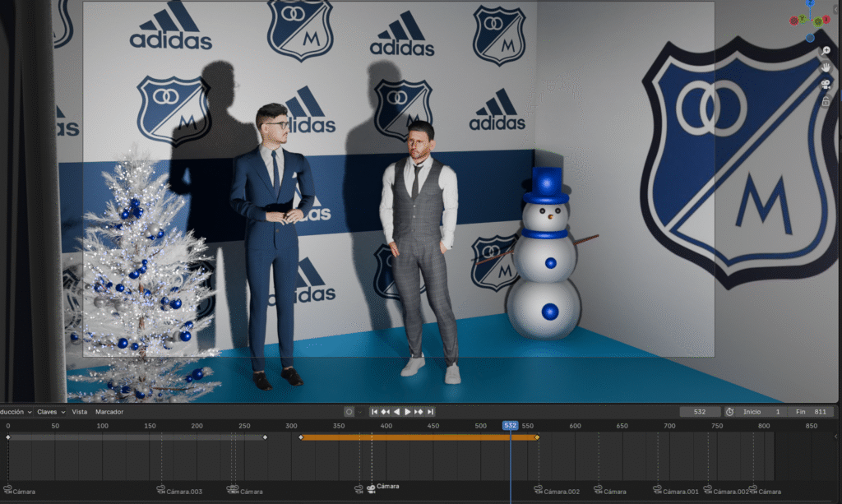Open the Vista menu in the timeline
This screenshot has width=842, height=504.
pyautogui.click(x=79, y=411)
